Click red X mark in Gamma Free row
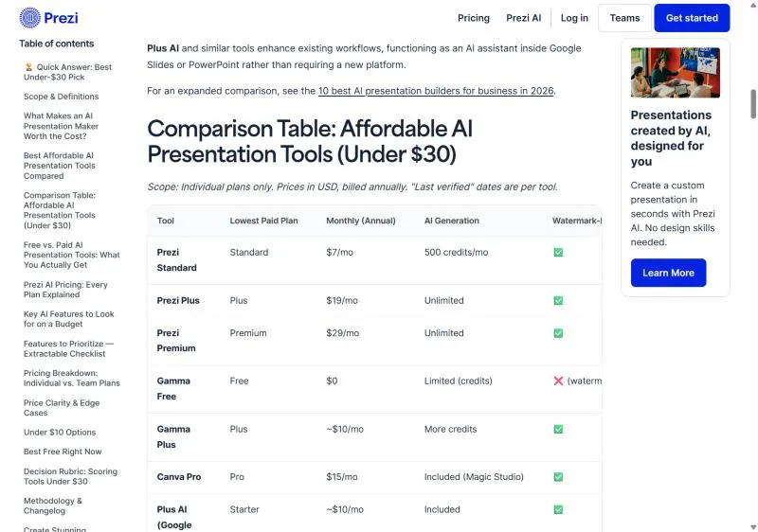 558,381
